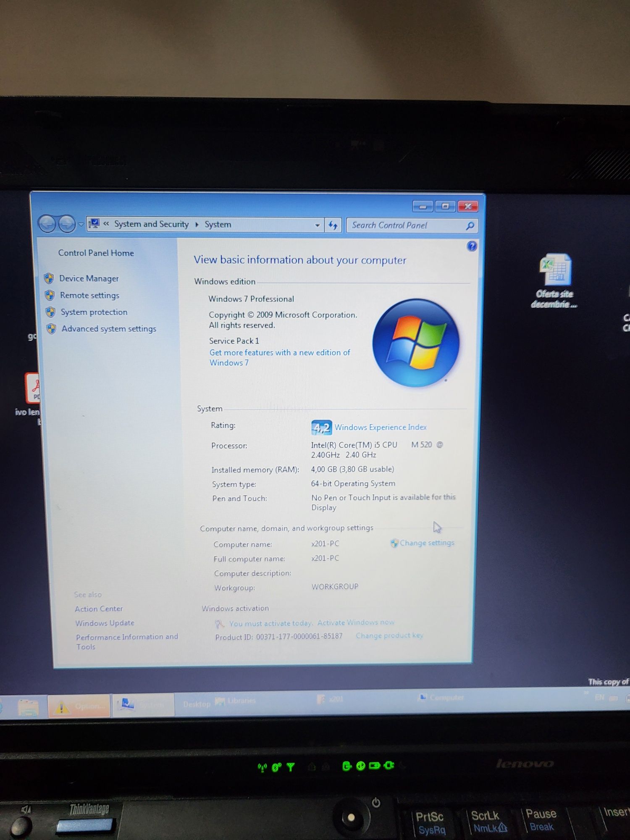Open Device Manager from sidebar
The image size is (630, 840).
89,278
